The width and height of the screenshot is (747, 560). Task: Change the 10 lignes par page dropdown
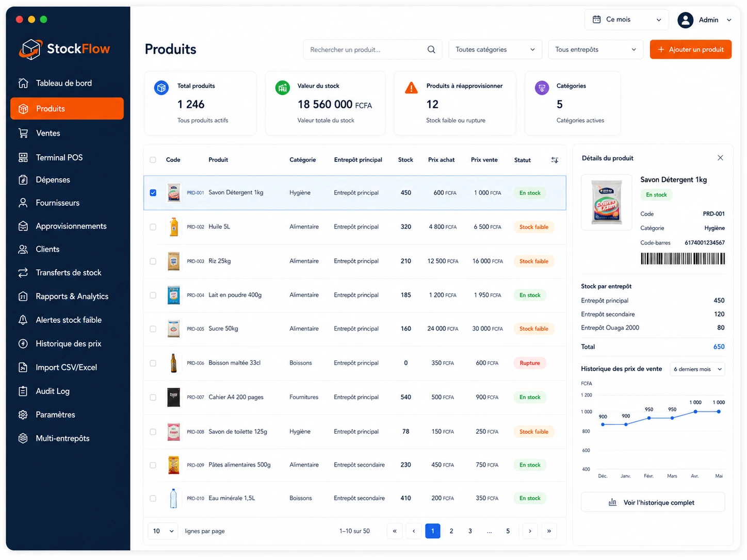(x=163, y=531)
